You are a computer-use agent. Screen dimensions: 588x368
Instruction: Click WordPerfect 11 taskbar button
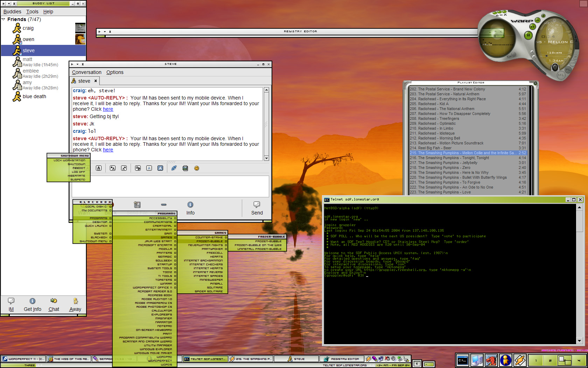23,359
